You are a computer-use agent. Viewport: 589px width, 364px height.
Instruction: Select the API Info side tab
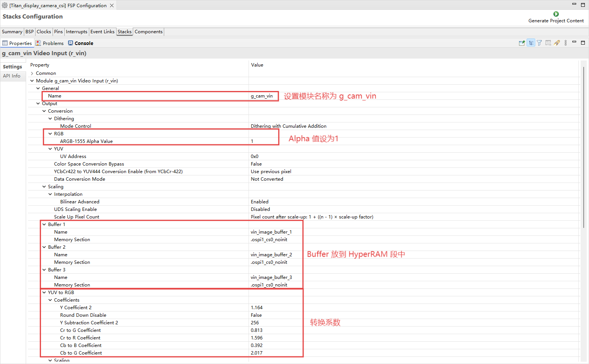(12, 76)
